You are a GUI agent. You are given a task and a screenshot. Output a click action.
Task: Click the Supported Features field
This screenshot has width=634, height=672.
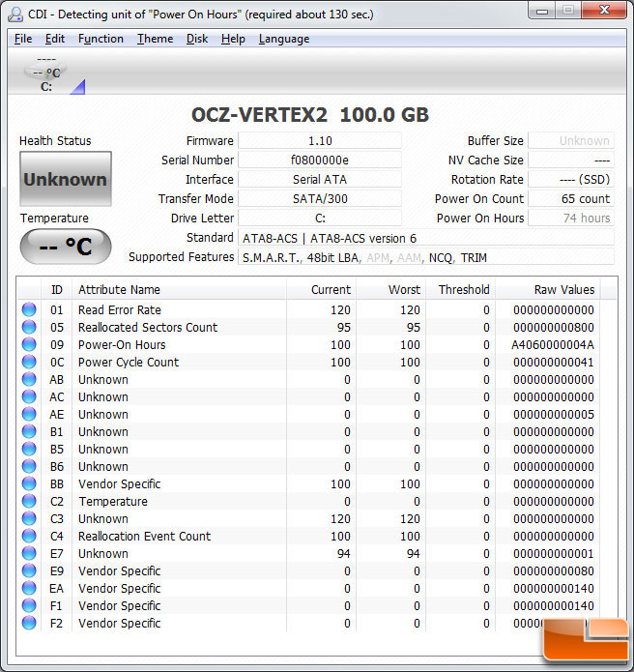point(426,257)
